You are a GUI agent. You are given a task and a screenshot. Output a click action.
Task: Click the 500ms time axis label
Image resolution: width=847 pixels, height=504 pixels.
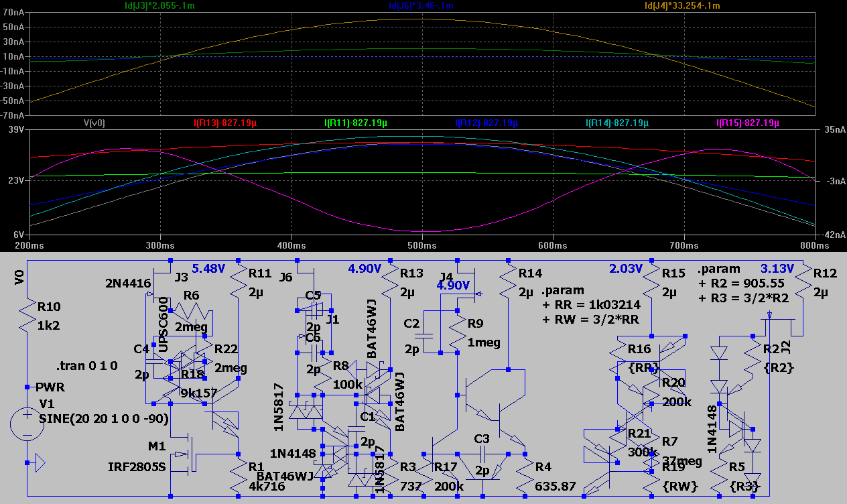[x=421, y=247]
